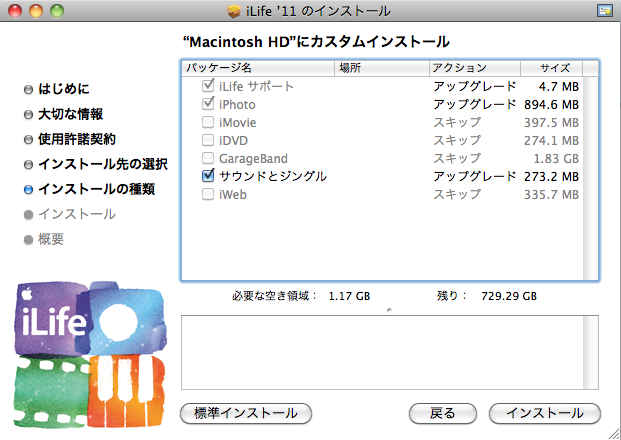Screen dimensions: 621x440
Task: Enable the iWeb package checkbox
Action: (x=208, y=194)
